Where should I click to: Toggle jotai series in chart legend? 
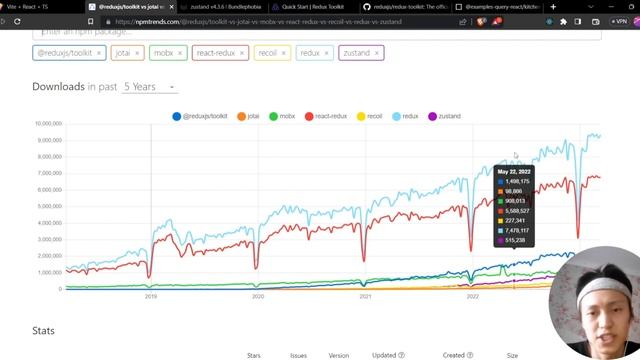(248, 116)
